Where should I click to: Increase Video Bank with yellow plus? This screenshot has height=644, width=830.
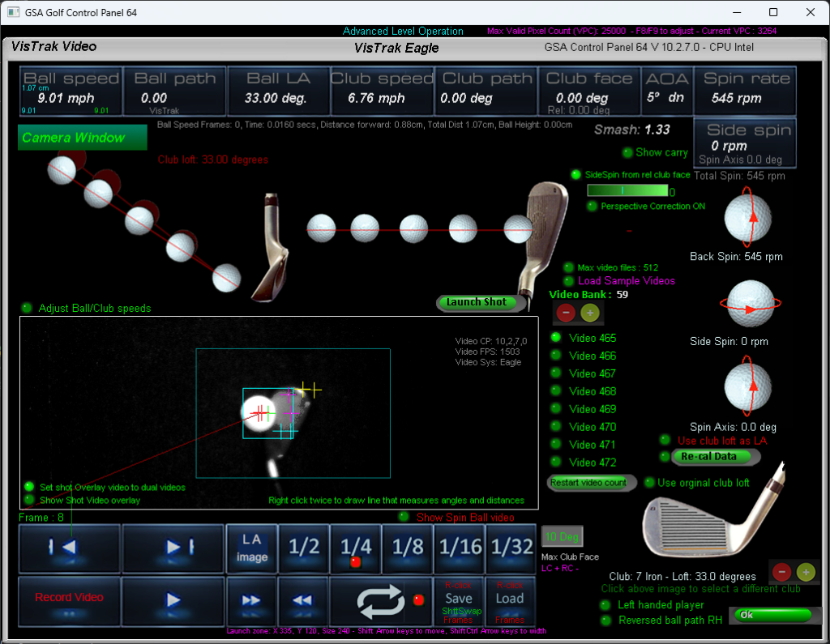point(590,313)
